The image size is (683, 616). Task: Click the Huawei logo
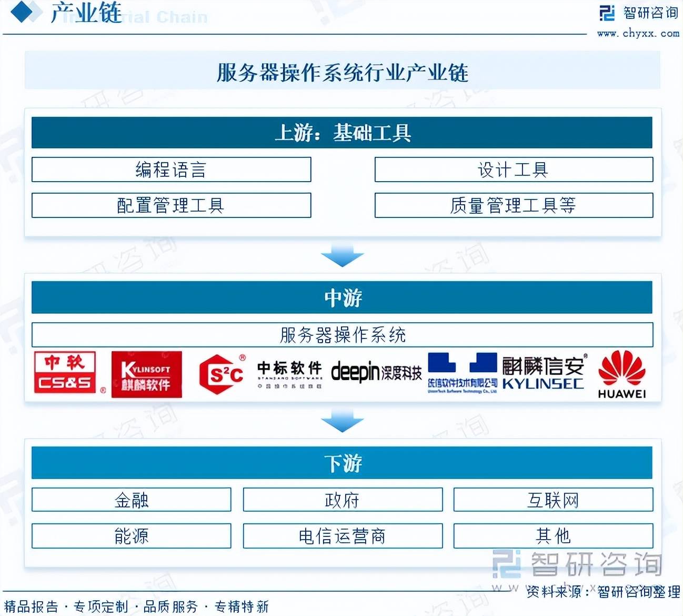pyautogui.click(x=621, y=374)
